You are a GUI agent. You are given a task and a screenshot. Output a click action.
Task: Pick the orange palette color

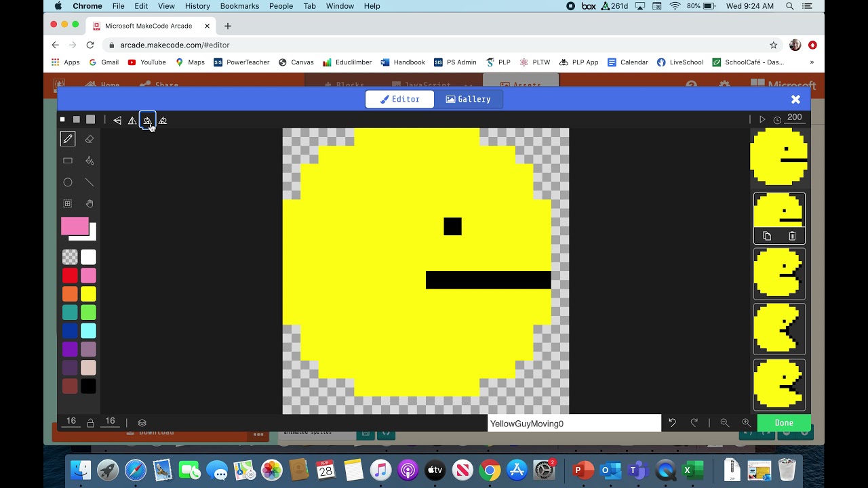click(x=70, y=294)
